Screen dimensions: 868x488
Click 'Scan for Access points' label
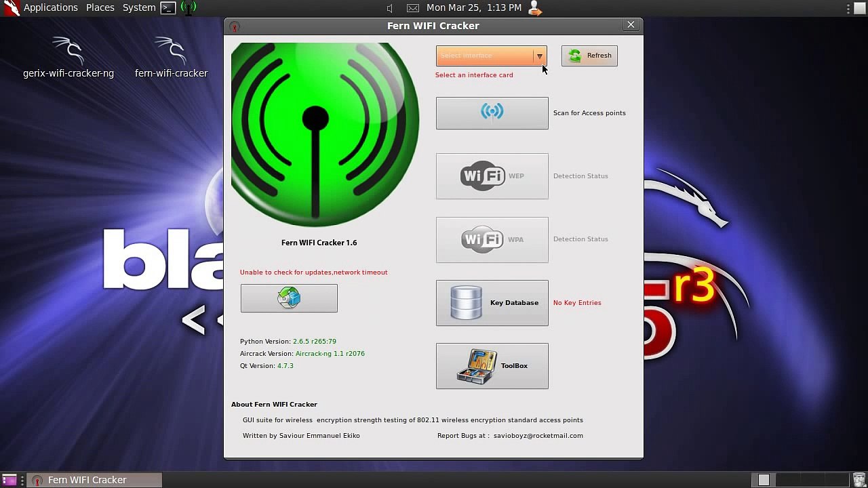click(589, 113)
